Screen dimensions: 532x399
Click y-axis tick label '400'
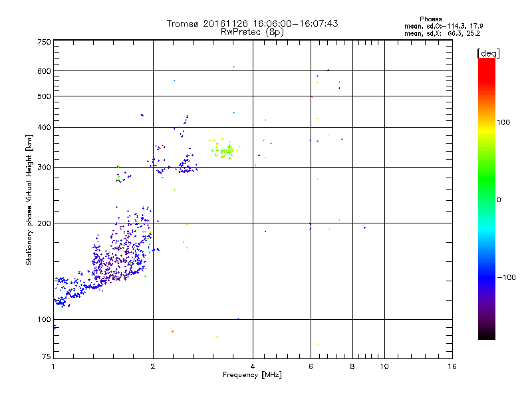point(44,128)
